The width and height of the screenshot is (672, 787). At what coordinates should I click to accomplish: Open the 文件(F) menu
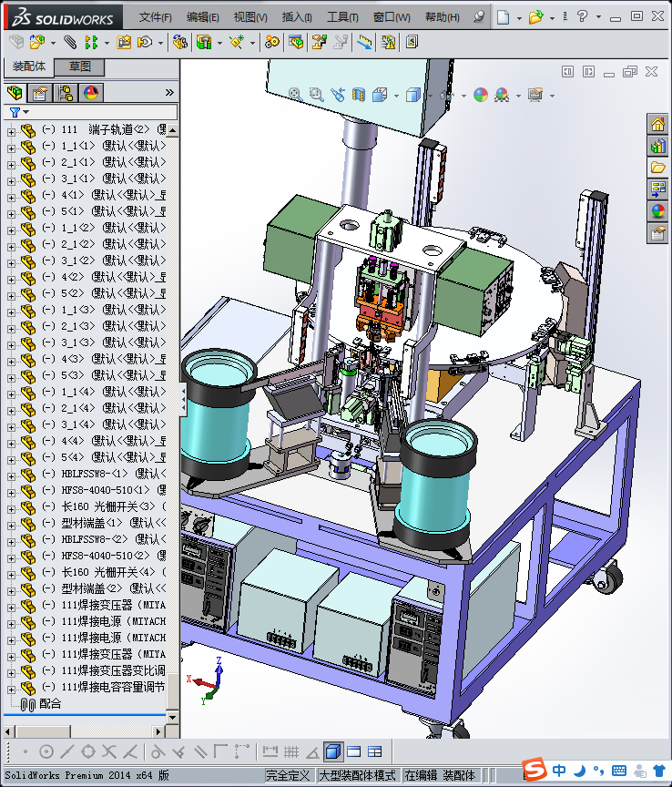pyautogui.click(x=155, y=17)
